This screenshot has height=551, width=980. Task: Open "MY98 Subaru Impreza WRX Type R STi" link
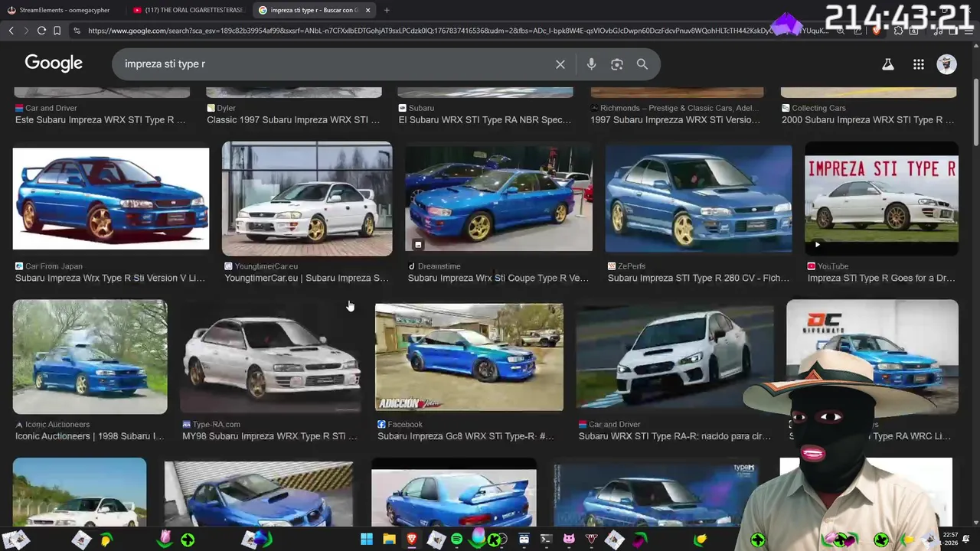coord(269,436)
